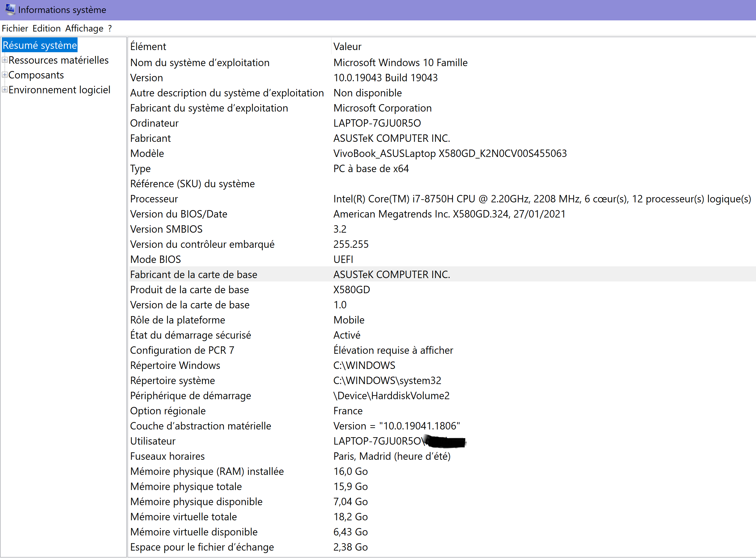The width and height of the screenshot is (756, 558).
Task: Select Autre description du système d'exploitation row
Action: (227, 93)
